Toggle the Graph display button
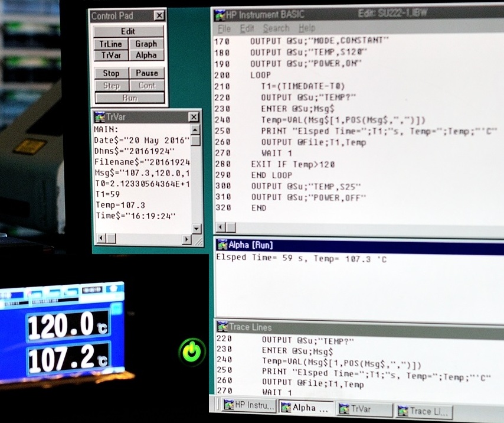Screen dimensions: 504x423 [146, 44]
